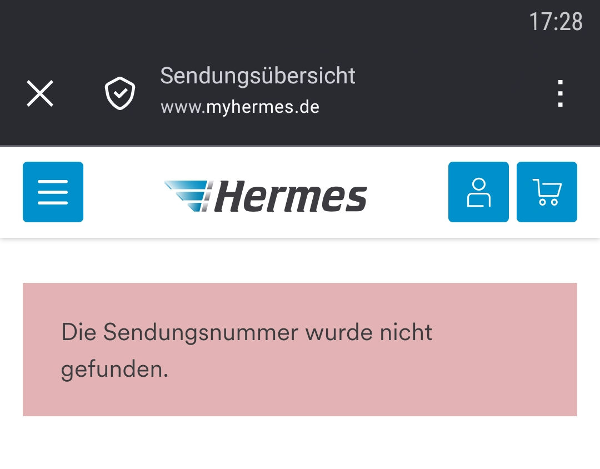Tap the 17:28 clock in status bar

(555, 21)
